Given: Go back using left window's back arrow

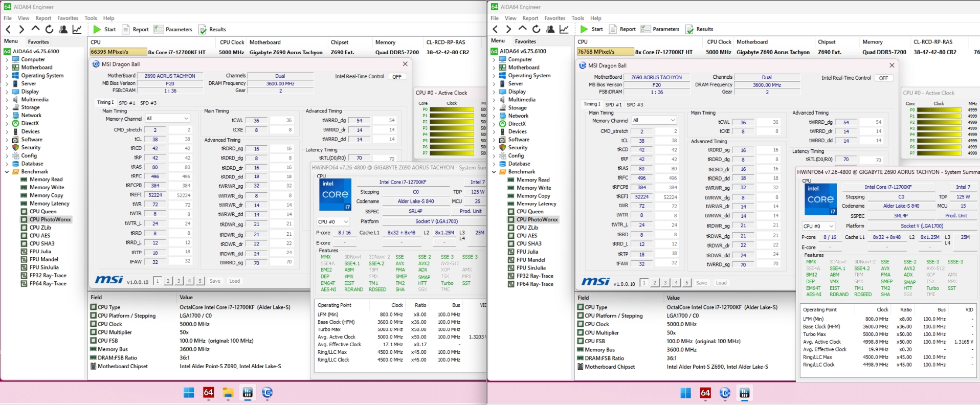Looking at the screenshot, I should [x=8, y=30].
